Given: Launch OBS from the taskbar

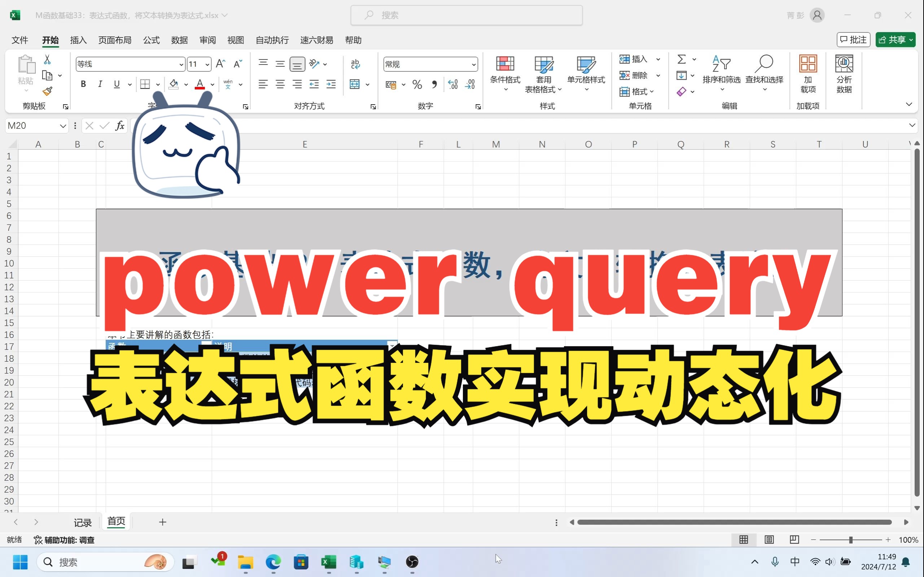Looking at the screenshot, I should click(x=412, y=563).
